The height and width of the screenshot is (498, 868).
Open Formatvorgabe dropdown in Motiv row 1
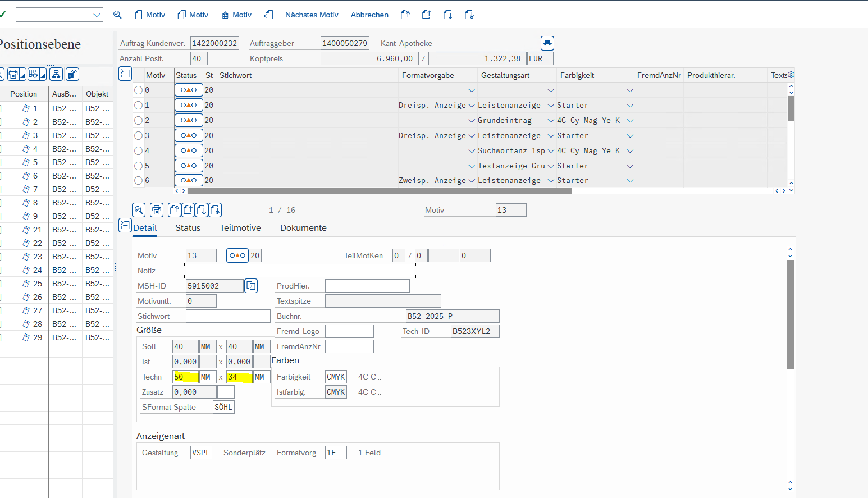click(x=472, y=106)
